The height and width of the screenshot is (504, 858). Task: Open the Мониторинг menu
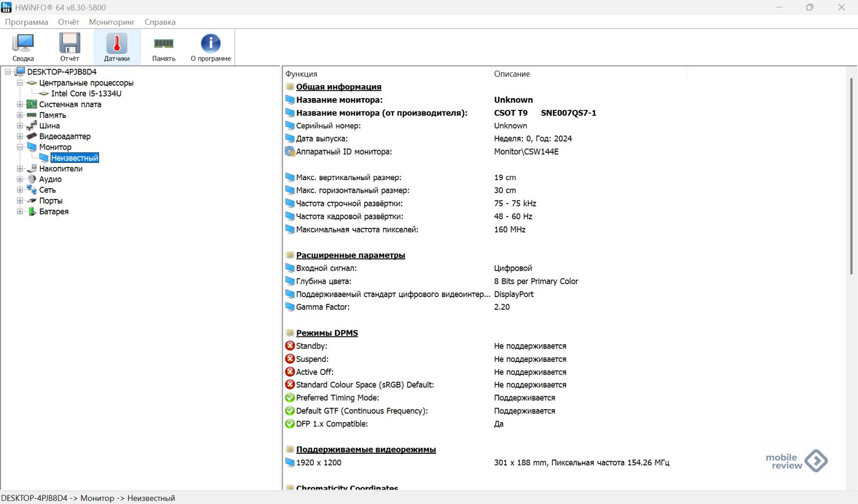click(112, 22)
